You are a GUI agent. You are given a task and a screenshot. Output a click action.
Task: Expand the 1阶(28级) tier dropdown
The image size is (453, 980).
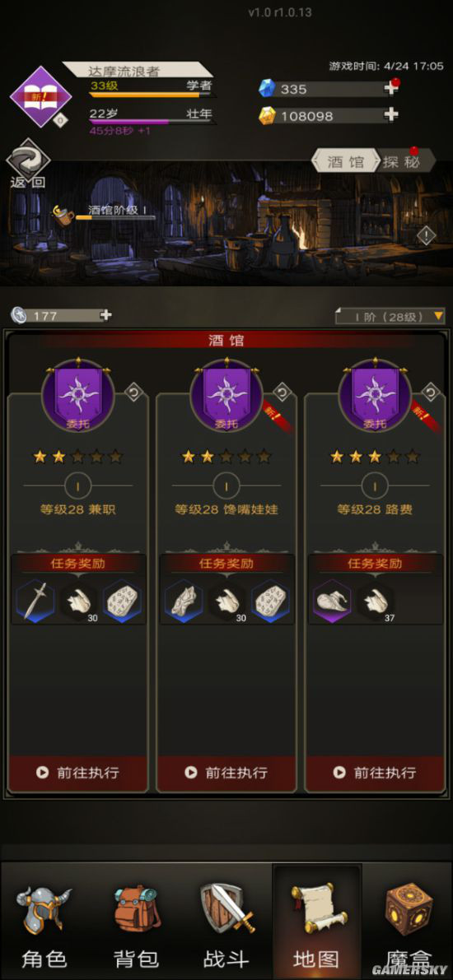[x=390, y=317]
